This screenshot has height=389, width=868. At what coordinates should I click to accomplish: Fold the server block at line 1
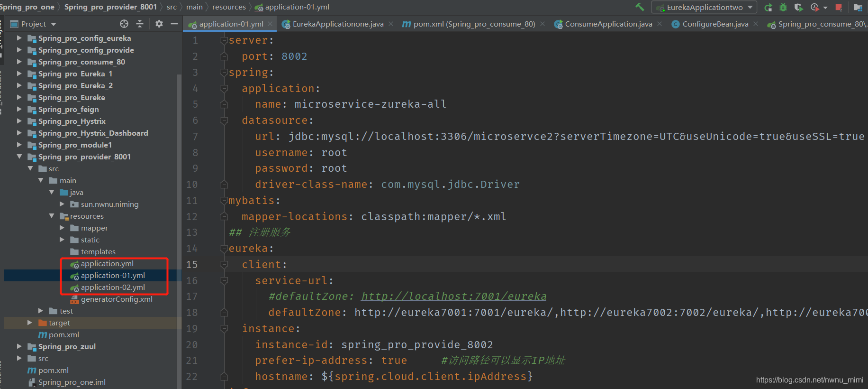tap(224, 40)
